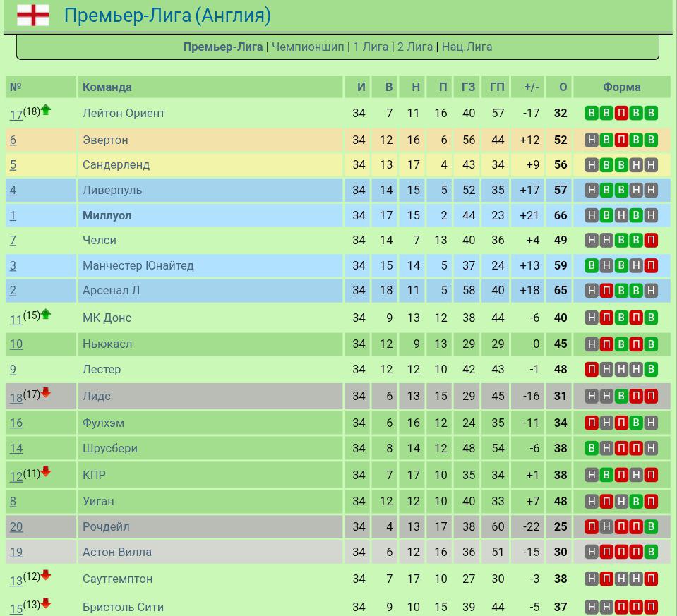Click red down arrow beside Саутгемптон
Viewport: 677px width, 616px height.
click(46, 575)
